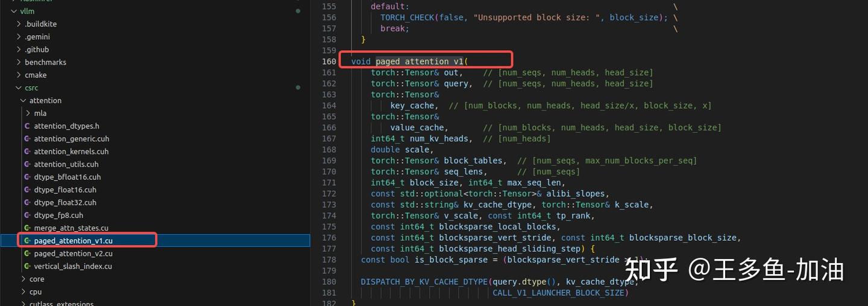868x306 pixels.
Task: Click alibi_slopes on line 172
Action: click(x=575, y=194)
